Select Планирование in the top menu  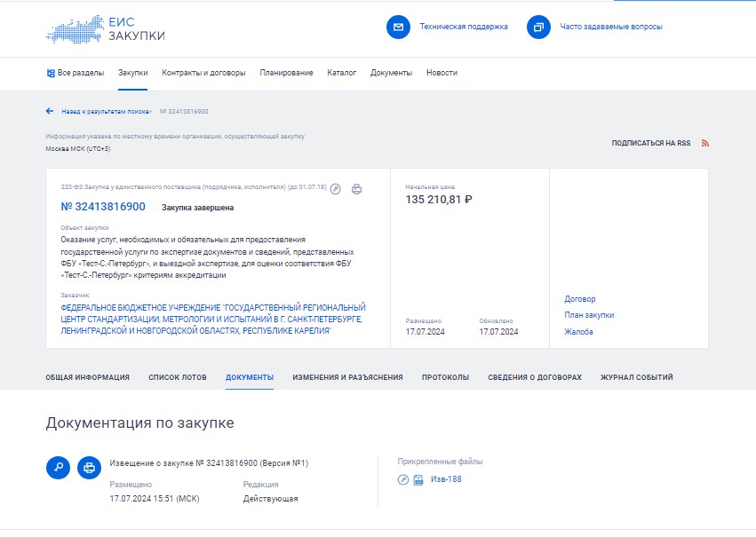[x=285, y=71]
